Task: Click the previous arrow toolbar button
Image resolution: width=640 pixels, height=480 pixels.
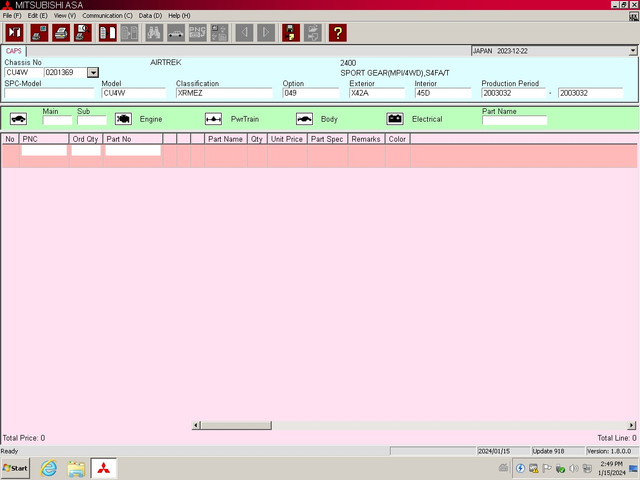Action: pyautogui.click(x=244, y=33)
